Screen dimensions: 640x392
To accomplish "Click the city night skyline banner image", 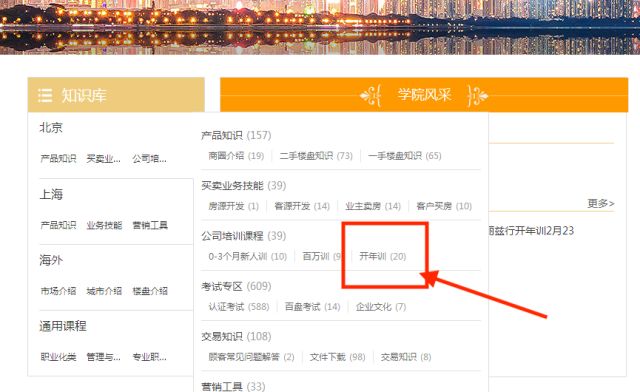I will 320,27.
